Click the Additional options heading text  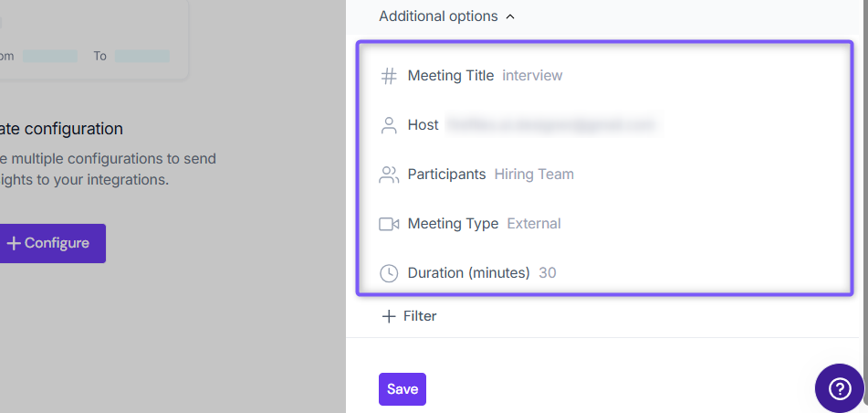pyautogui.click(x=438, y=16)
